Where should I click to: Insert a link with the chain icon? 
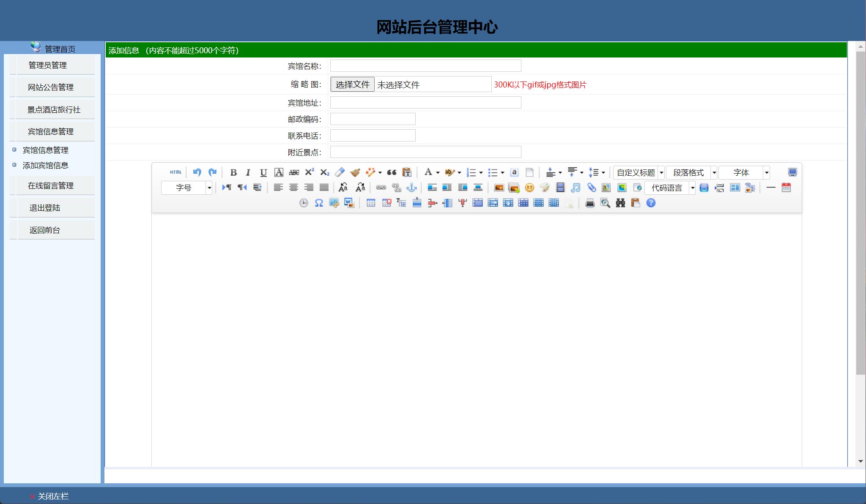381,188
